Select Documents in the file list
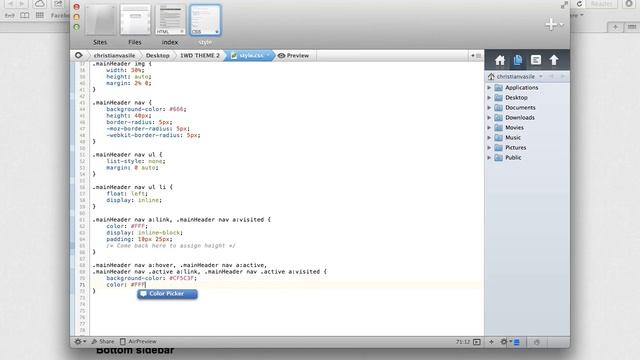The height and width of the screenshot is (360, 640). coord(520,108)
